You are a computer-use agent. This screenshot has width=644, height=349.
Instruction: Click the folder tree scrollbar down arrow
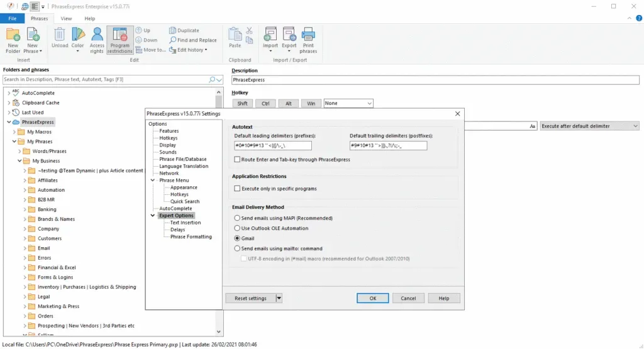[x=218, y=332]
